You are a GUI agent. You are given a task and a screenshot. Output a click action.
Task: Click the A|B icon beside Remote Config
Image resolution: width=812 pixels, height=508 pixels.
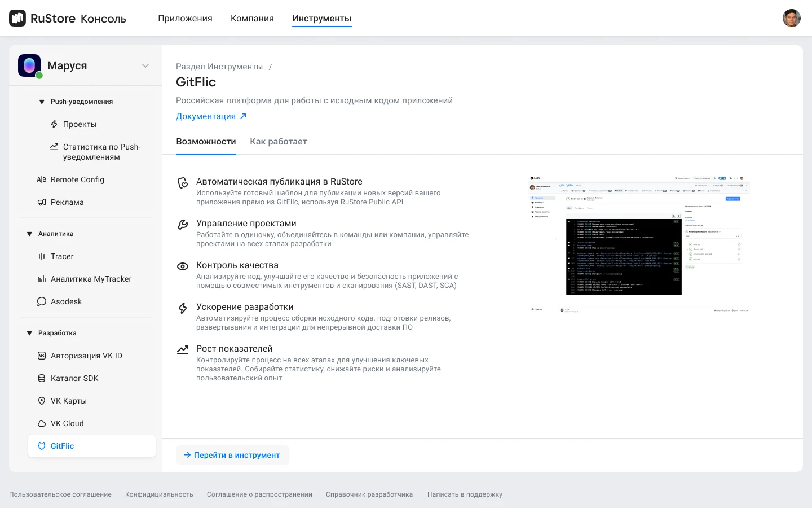point(42,179)
